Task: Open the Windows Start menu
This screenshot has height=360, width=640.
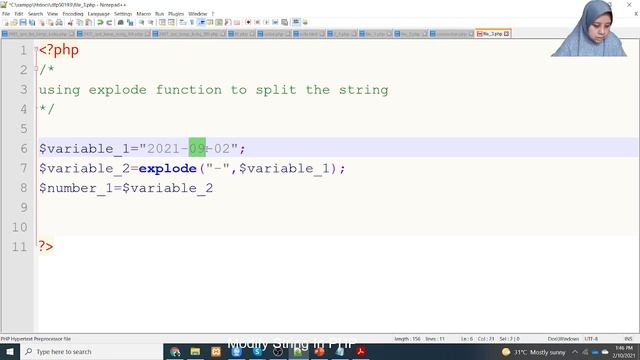Action: point(10,351)
